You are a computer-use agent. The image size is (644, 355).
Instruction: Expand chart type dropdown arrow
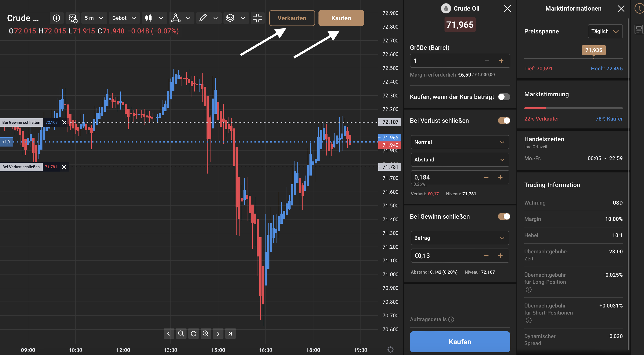click(x=161, y=18)
